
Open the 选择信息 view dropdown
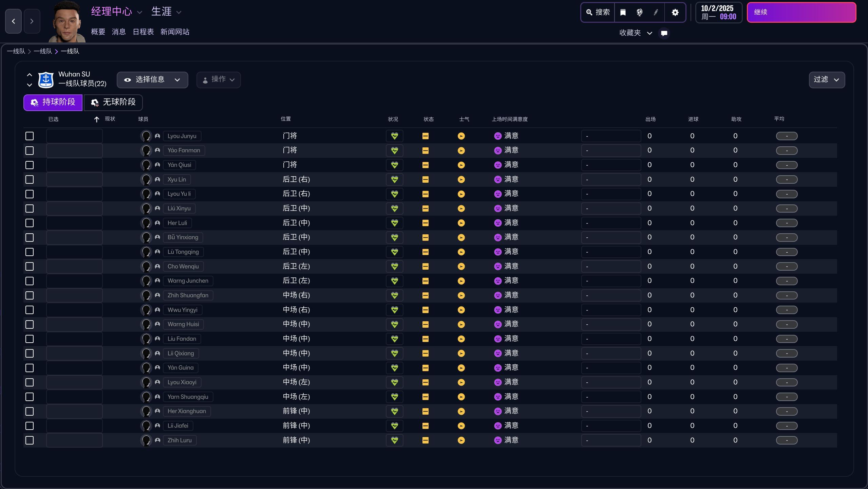(x=152, y=80)
